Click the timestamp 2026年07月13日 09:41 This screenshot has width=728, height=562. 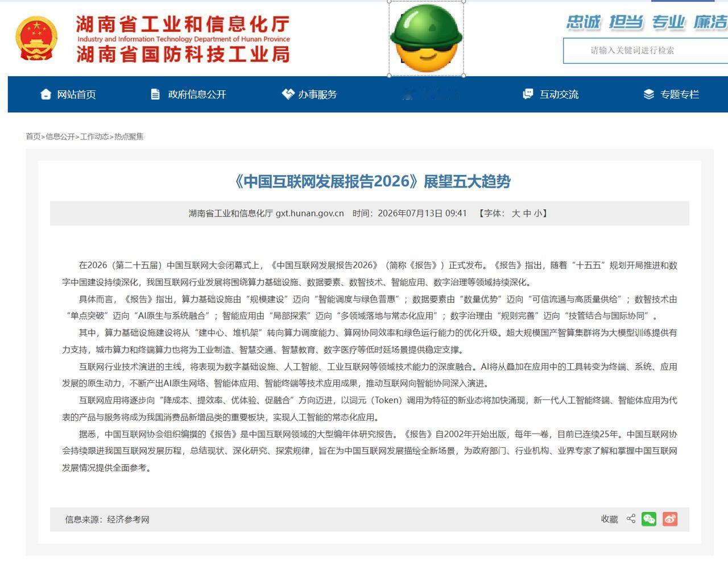(x=422, y=214)
